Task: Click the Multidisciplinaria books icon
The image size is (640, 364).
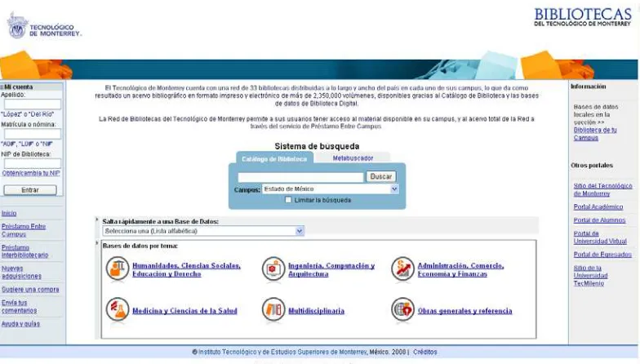Action: (x=273, y=309)
